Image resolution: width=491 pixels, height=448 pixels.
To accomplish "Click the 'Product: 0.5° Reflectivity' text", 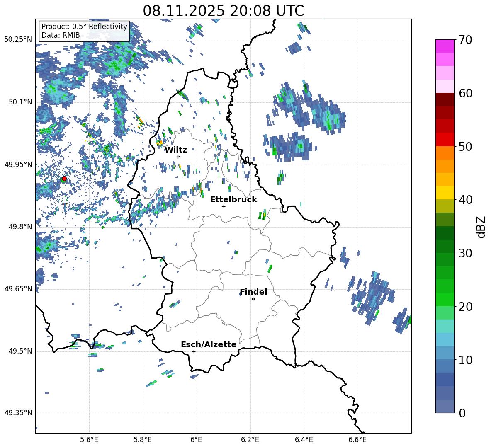I will coord(84,27).
